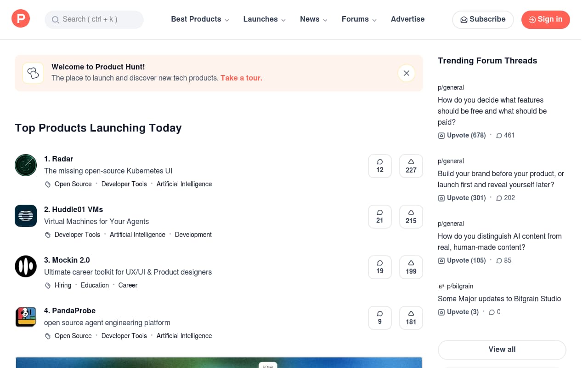Open the 2. Huddle01 VMs product title
The width and height of the screenshot is (588, 368).
point(73,209)
